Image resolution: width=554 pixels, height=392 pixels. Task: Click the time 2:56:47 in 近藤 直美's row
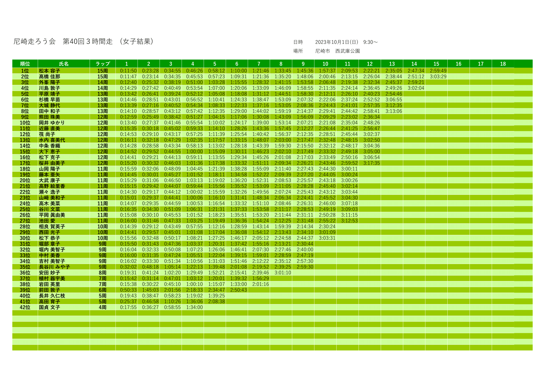click(372, 128)
